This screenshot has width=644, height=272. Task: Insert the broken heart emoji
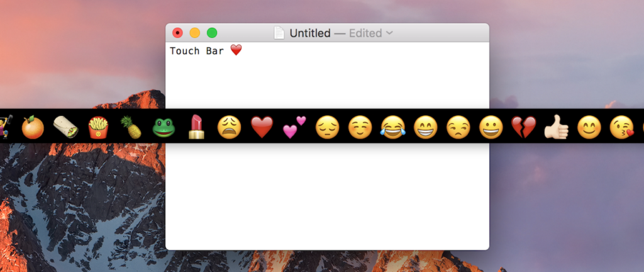523,127
